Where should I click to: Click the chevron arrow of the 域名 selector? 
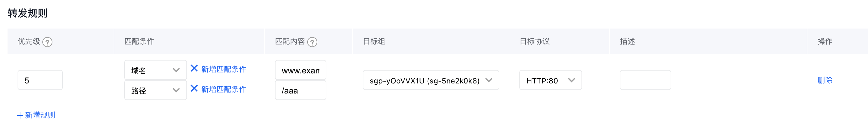click(176, 70)
